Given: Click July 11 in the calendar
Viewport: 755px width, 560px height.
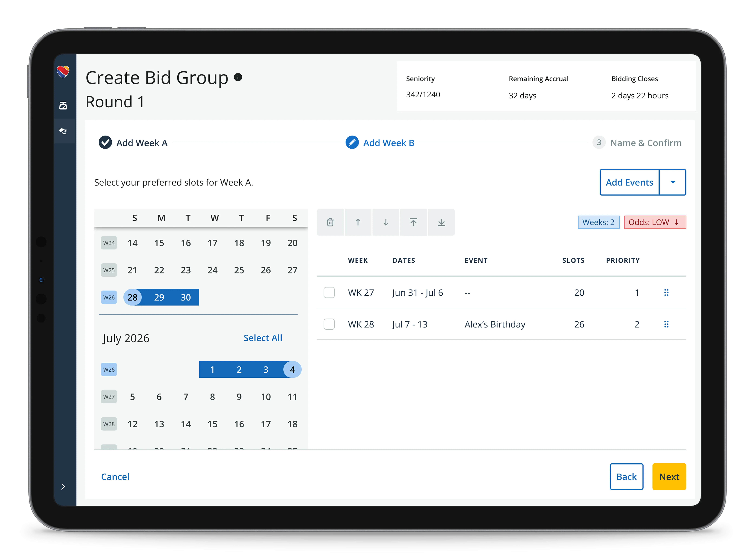Looking at the screenshot, I should click(x=292, y=397).
